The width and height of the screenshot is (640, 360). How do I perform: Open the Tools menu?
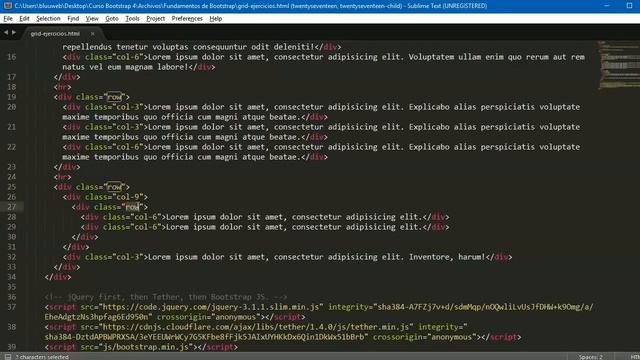[x=132, y=18]
